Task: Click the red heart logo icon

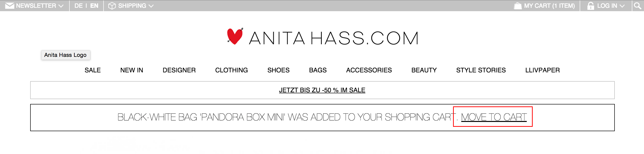Action: pyautogui.click(x=235, y=36)
